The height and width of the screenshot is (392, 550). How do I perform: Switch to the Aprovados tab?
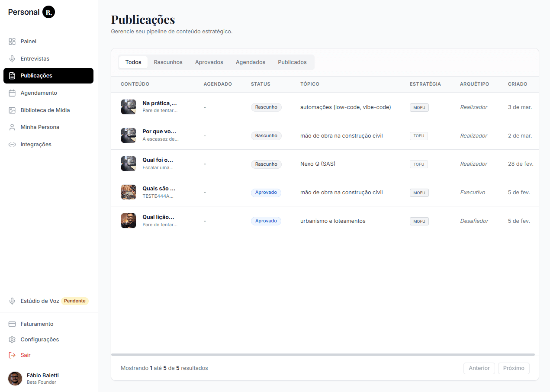coord(209,62)
